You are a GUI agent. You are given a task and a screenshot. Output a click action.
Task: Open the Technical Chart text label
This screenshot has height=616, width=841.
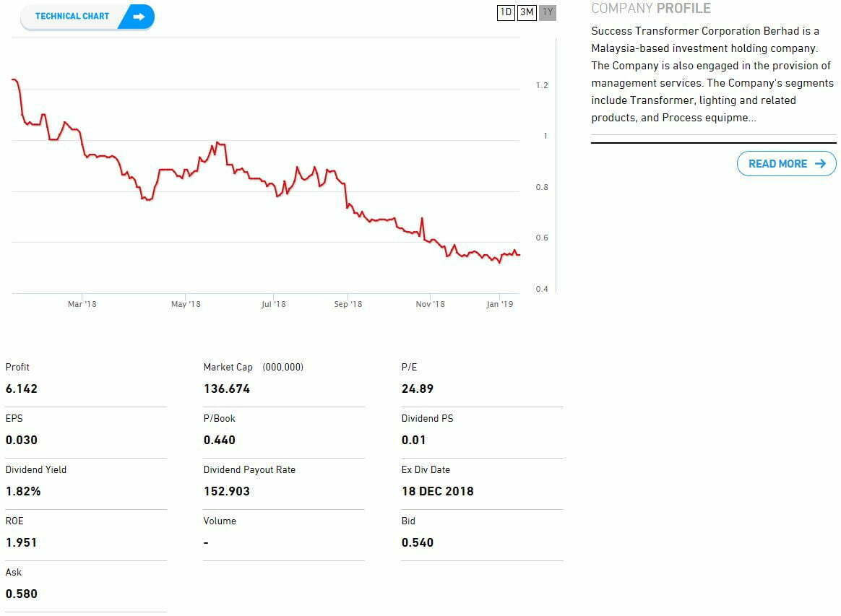[x=72, y=17]
